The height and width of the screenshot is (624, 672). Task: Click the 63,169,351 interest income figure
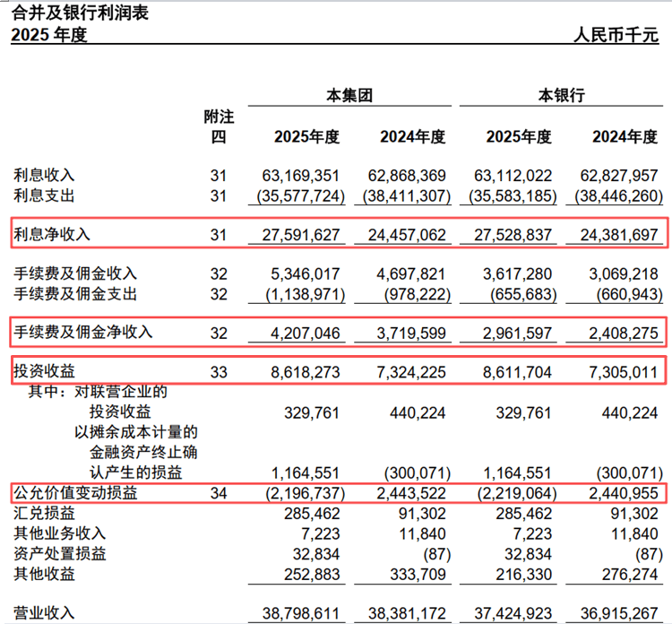[x=300, y=176]
